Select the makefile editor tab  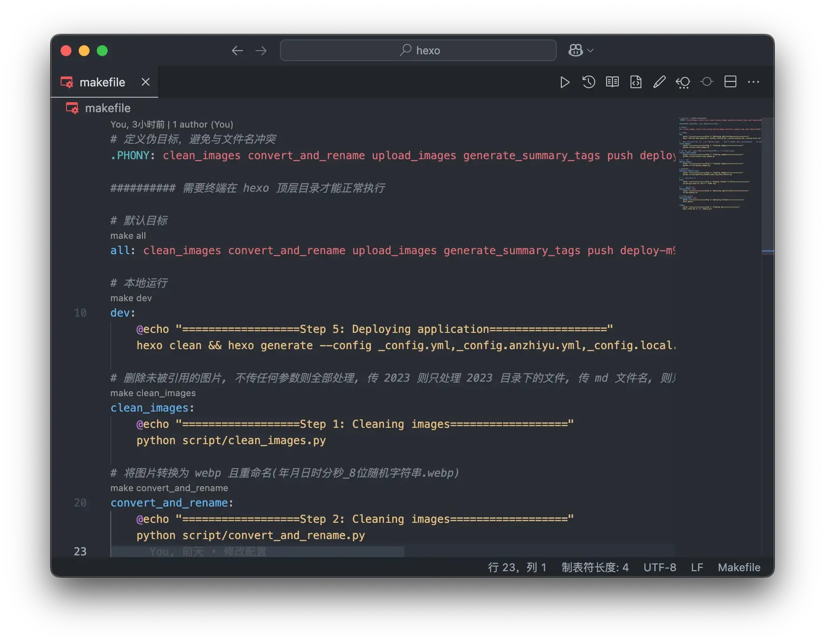pyautogui.click(x=102, y=82)
